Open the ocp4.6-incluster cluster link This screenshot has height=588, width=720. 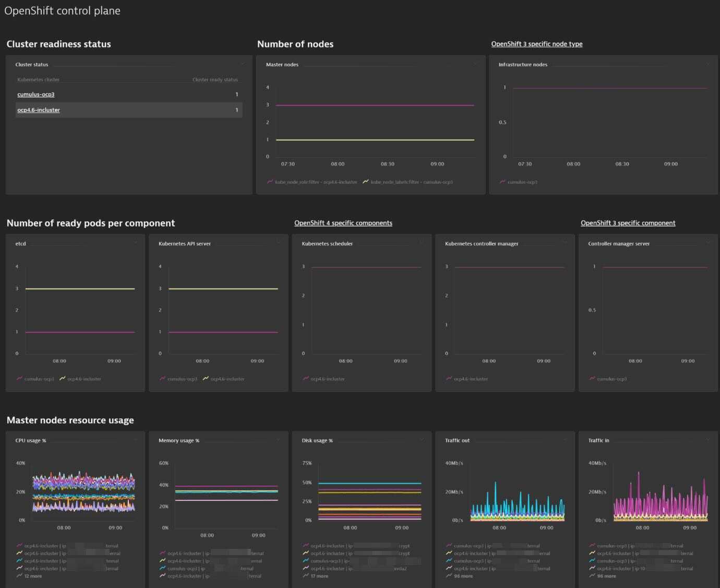(x=39, y=110)
